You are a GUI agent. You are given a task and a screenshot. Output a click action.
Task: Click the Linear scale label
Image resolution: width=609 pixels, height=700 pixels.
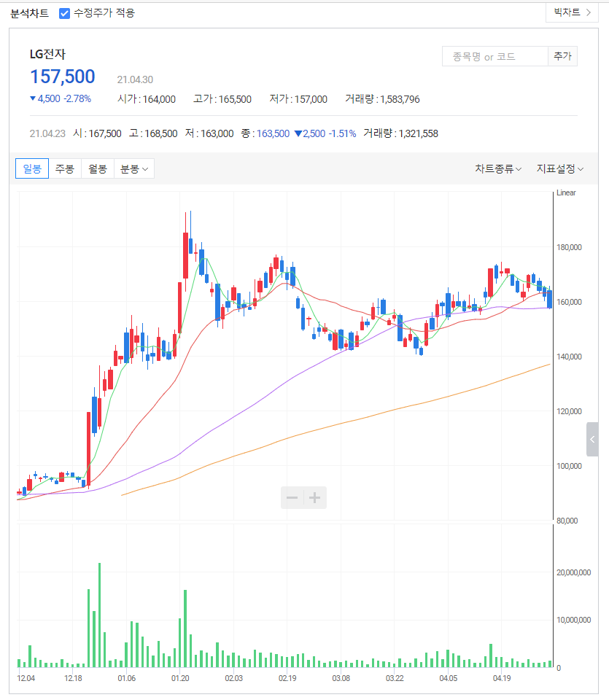(x=566, y=192)
